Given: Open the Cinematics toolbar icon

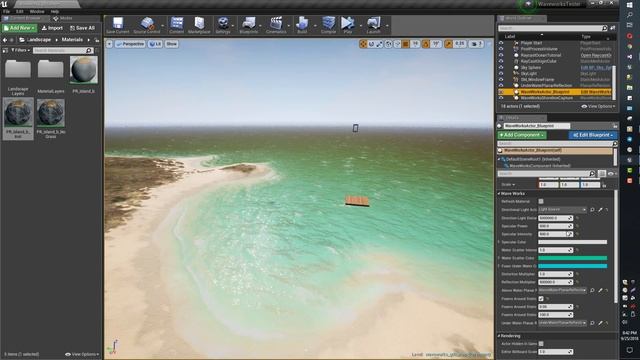Looking at the screenshot, I should click(x=276, y=25).
